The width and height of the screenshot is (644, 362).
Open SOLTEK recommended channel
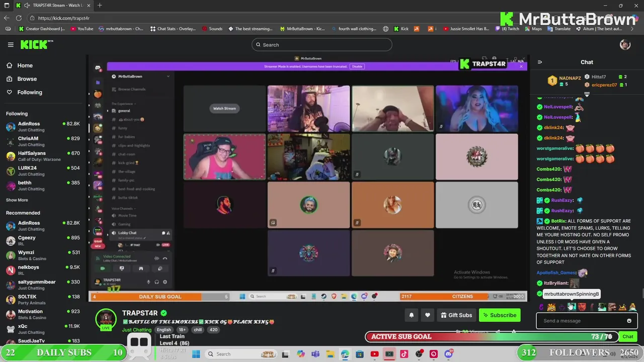point(43,300)
